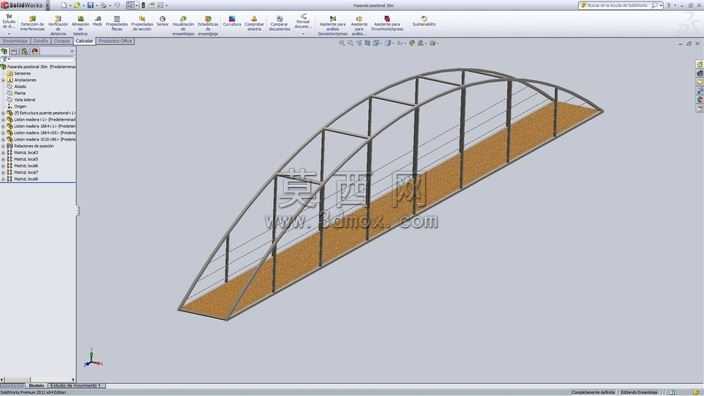This screenshot has height=396, width=704.
Task: Select the FeatureManager design tree tab icon
Action: (x=4, y=52)
